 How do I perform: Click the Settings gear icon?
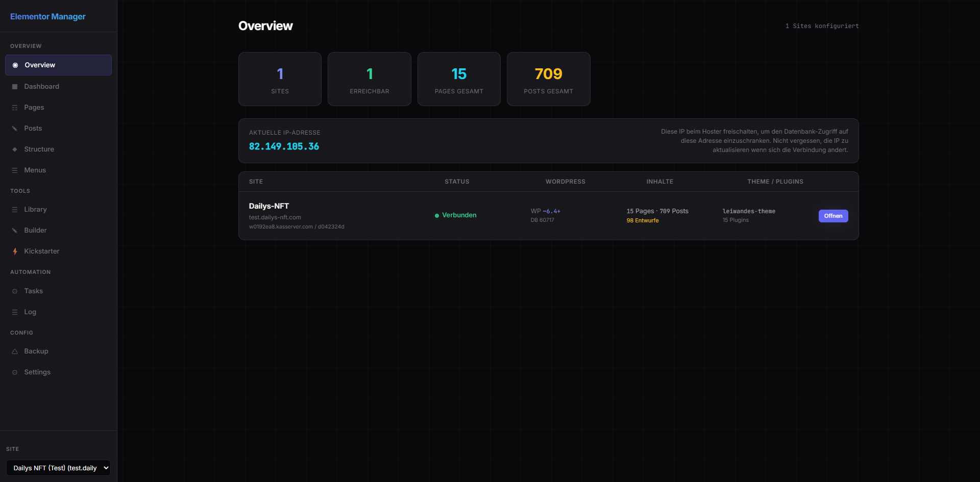click(15, 372)
